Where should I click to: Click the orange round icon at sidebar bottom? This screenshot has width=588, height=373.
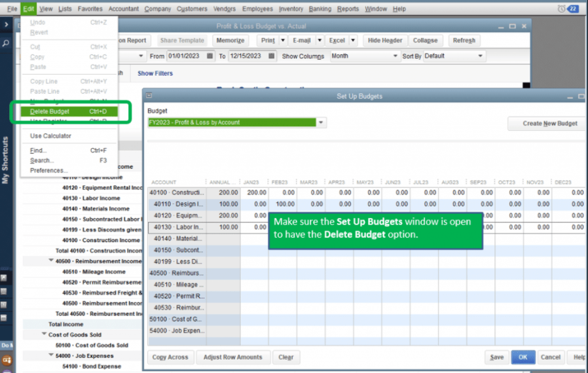point(7,361)
